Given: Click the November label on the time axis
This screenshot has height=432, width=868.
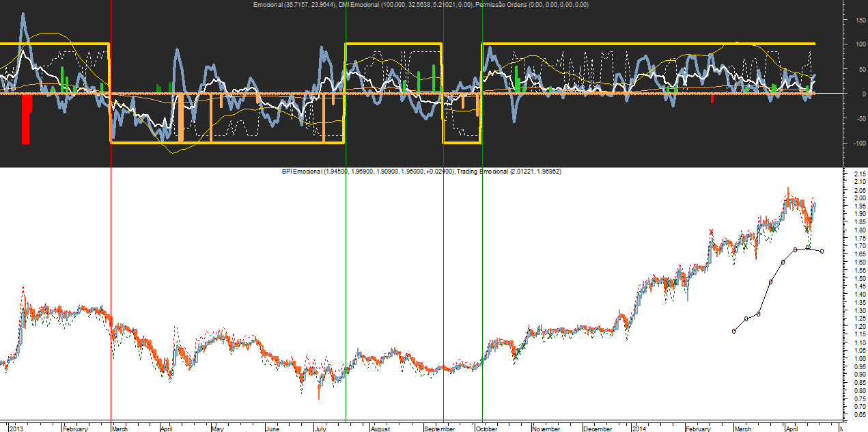Looking at the screenshot, I should pyautogui.click(x=546, y=429).
